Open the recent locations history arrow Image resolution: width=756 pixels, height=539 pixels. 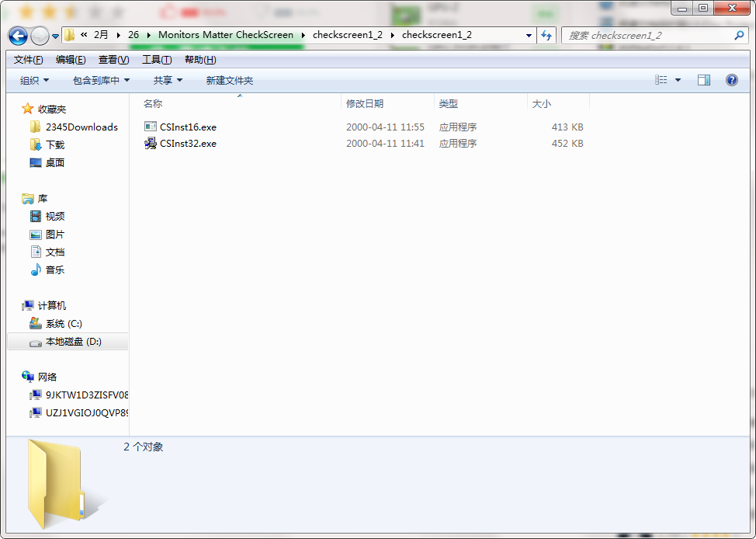[55, 36]
